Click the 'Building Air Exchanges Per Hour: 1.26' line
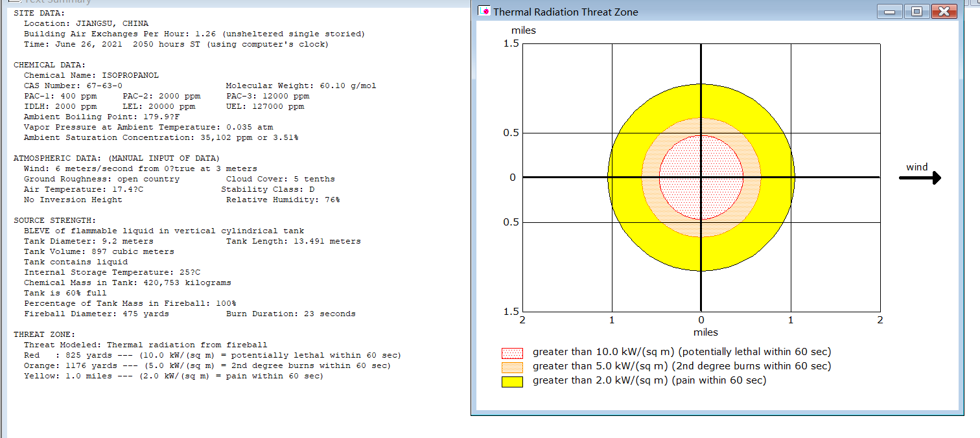Image resolution: width=980 pixels, height=438 pixels. pos(194,34)
